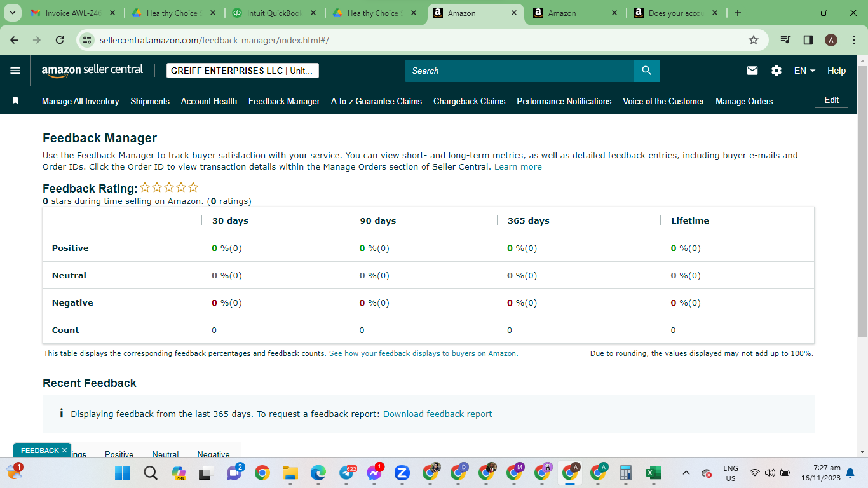868x488 pixels.
Task: Click the browser address bar URL
Action: click(214, 40)
